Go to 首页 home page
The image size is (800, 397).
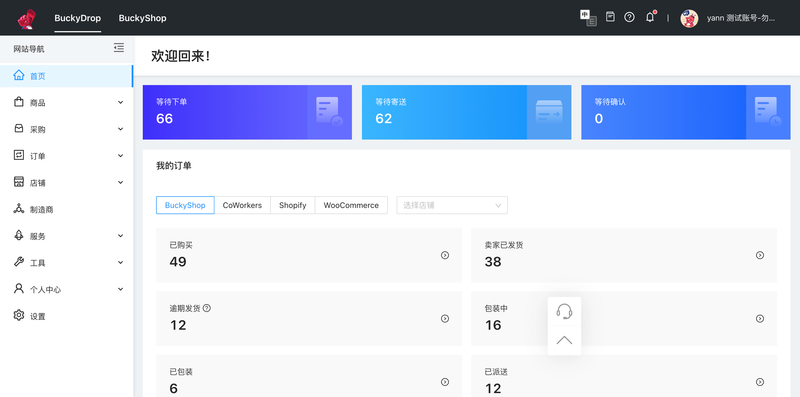click(x=66, y=76)
